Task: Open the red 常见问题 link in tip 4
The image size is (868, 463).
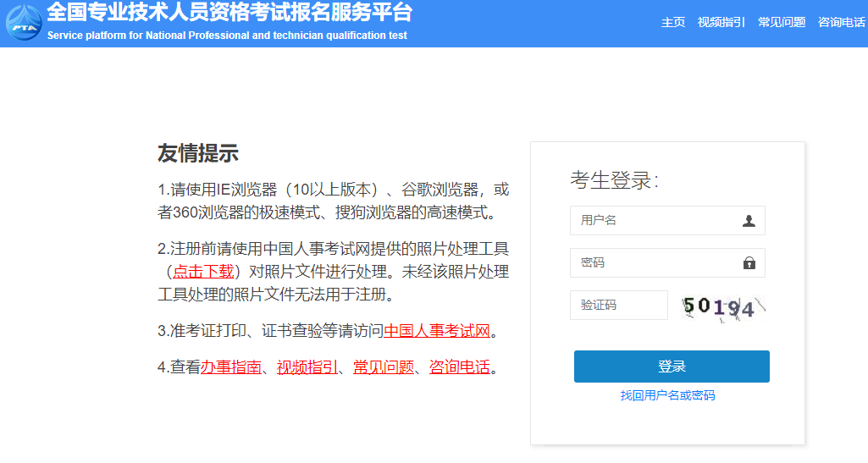Action: [x=383, y=367]
